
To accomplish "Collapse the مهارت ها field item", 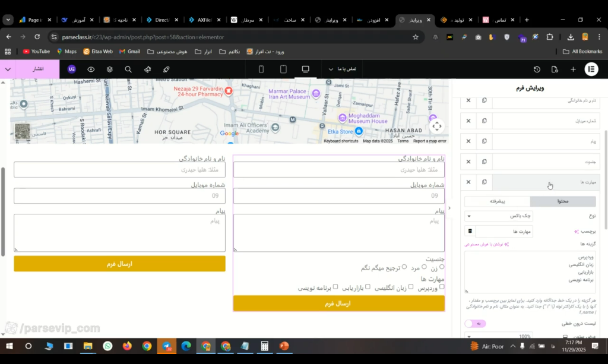I will click(546, 182).
